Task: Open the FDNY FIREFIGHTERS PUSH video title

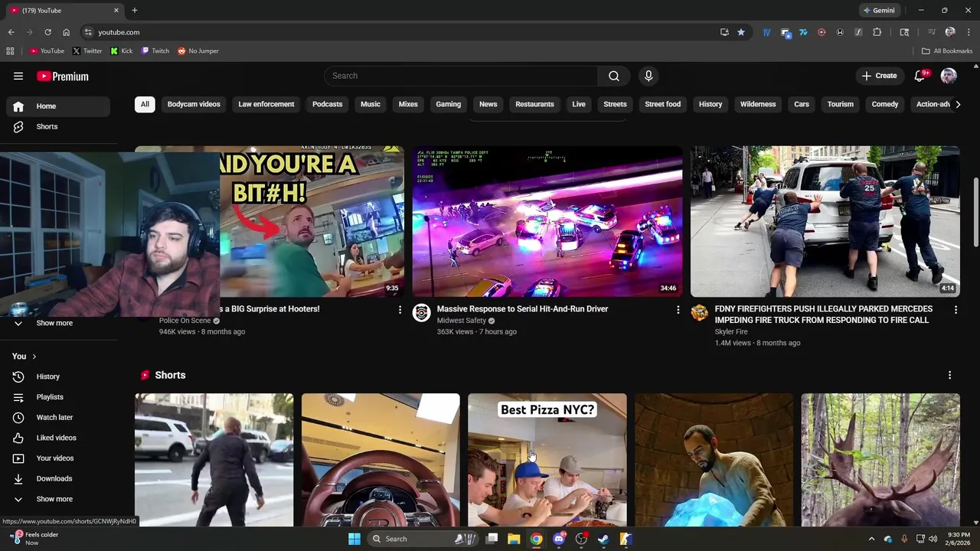Action: (x=823, y=315)
